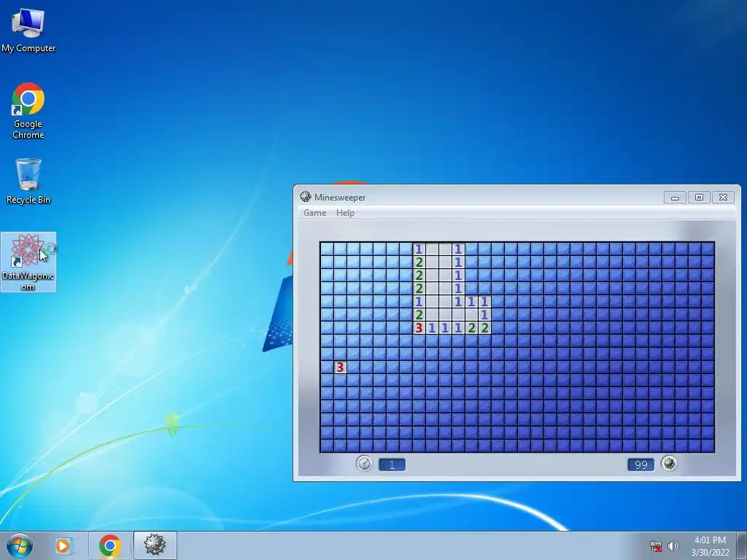Open the Game menu in Minesweeper
This screenshot has height=560, width=747.
[x=315, y=213]
